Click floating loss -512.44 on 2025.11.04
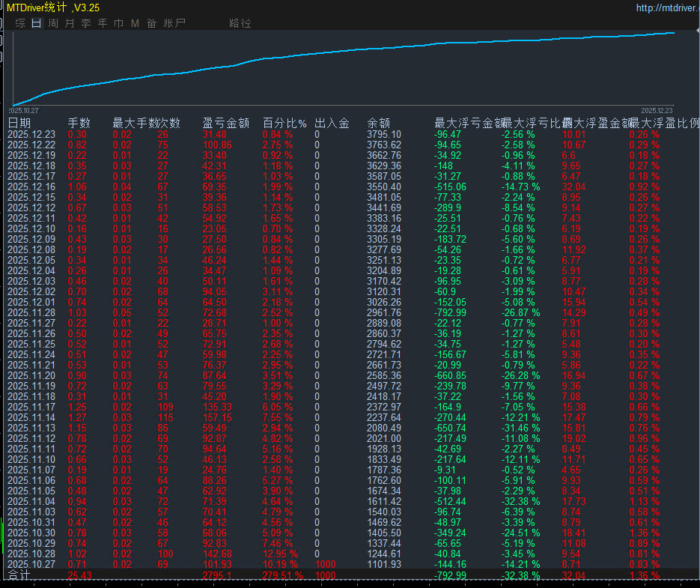Image resolution: width=700 pixels, height=588 pixels. coord(450,501)
